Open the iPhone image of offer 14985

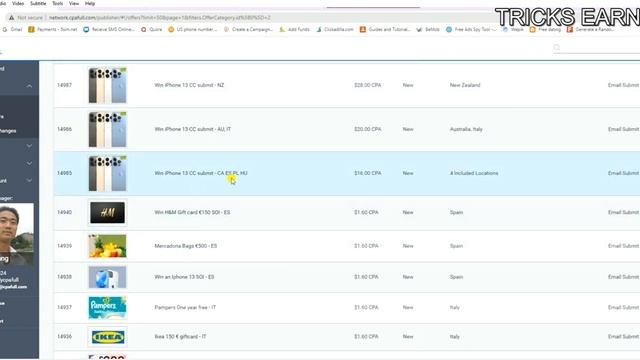[107, 173]
